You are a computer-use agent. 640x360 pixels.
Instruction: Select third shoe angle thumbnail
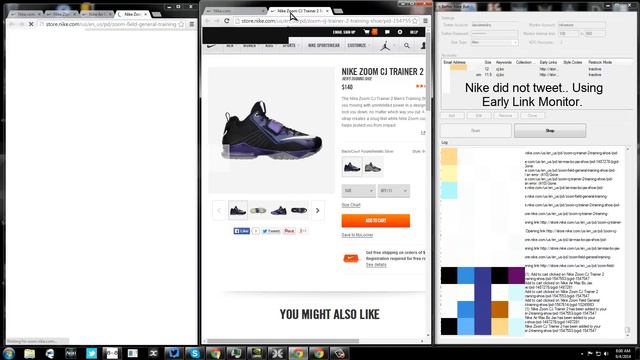coord(278,211)
